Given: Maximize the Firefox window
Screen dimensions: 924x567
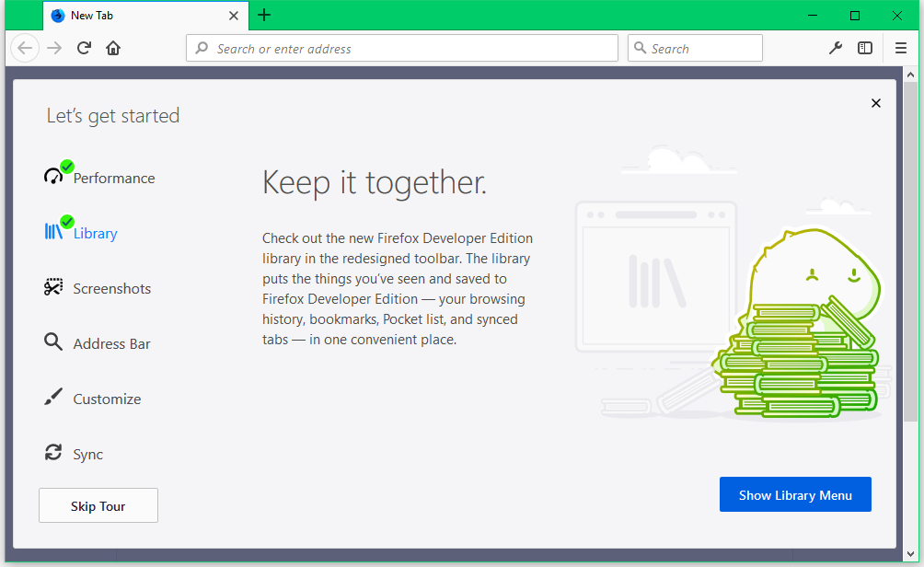Looking at the screenshot, I should (x=854, y=16).
